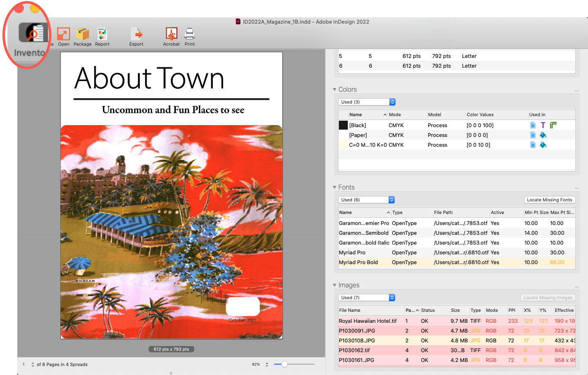Click the page number stepper arrows

coord(33,364)
